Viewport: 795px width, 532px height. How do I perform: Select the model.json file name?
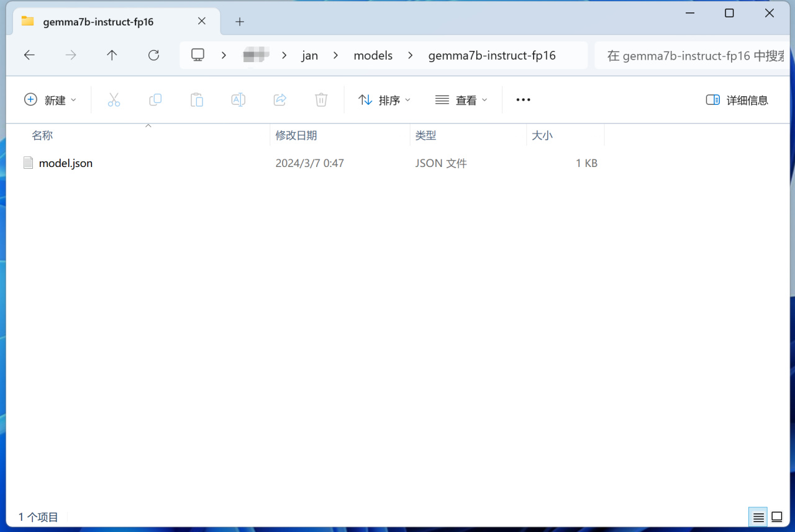point(66,163)
